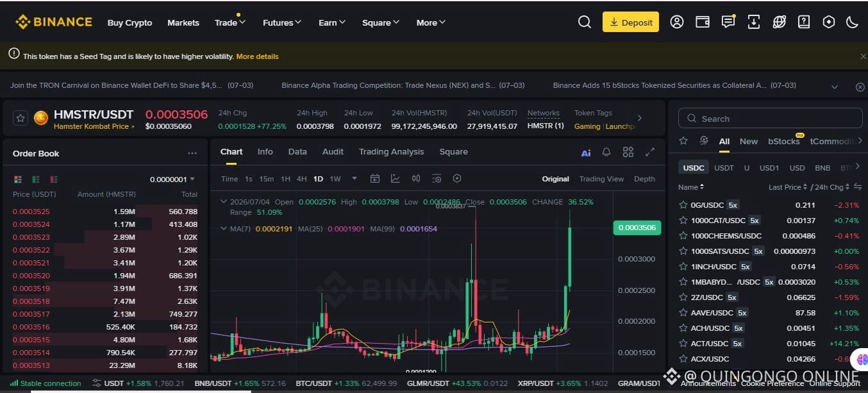Open technical indicators line chart icon
The height and width of the screenshot is (393, 868).
396,179
